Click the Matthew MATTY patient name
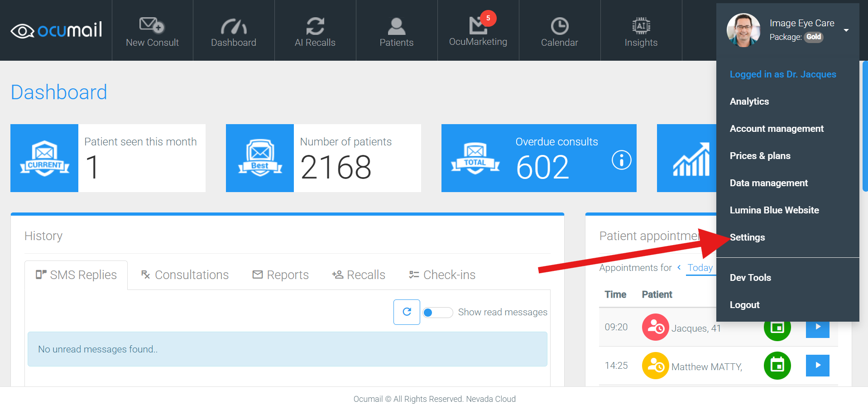868x410 pixels. tap(707, 367)
